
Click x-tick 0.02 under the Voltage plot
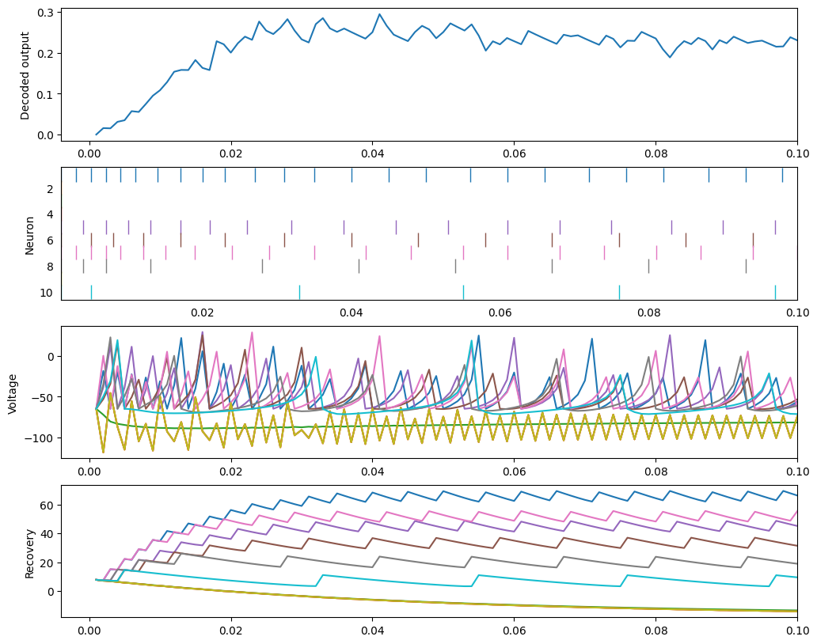tap(231, 472)
